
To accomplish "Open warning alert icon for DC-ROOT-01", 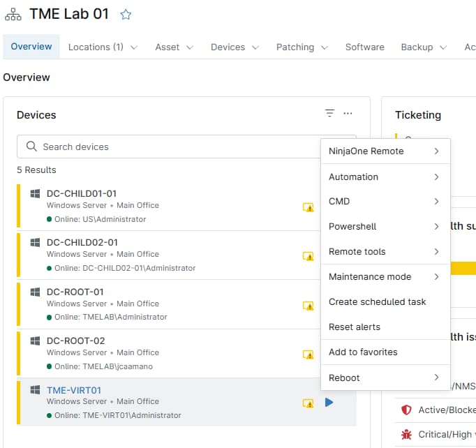I will pyautogui.click(x=308, y=306).
